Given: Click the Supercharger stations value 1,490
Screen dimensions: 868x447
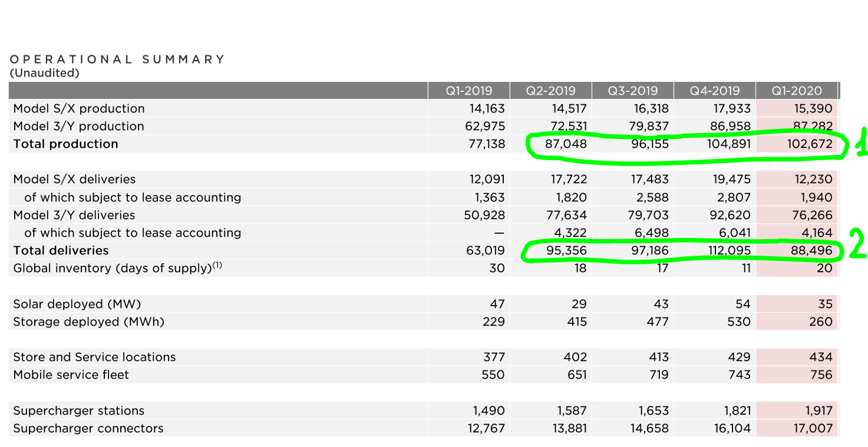Looking at the screenshot, I should (x=488, y=410).
